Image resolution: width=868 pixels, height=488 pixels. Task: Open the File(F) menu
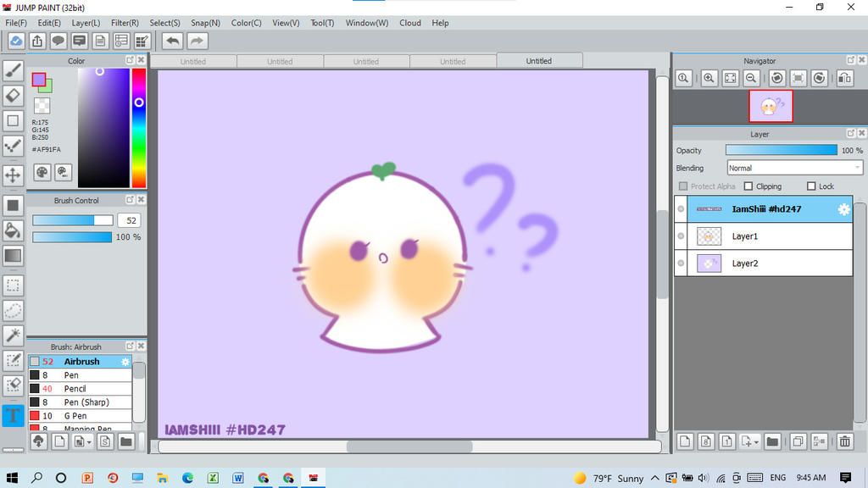tap(16, 23)
